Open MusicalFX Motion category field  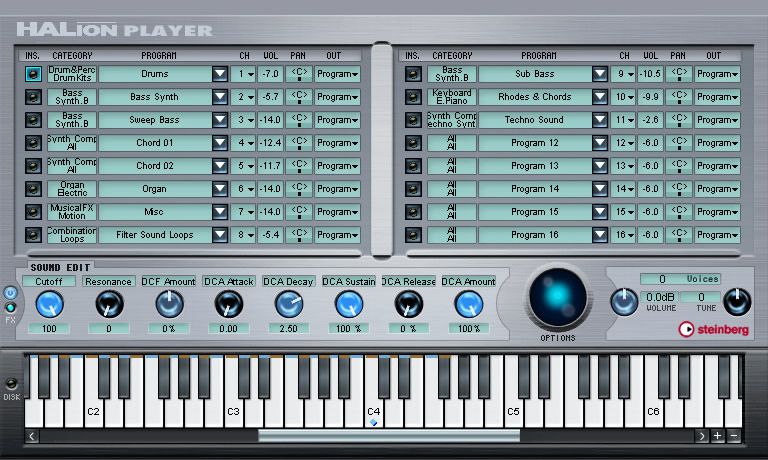point(72,212)
